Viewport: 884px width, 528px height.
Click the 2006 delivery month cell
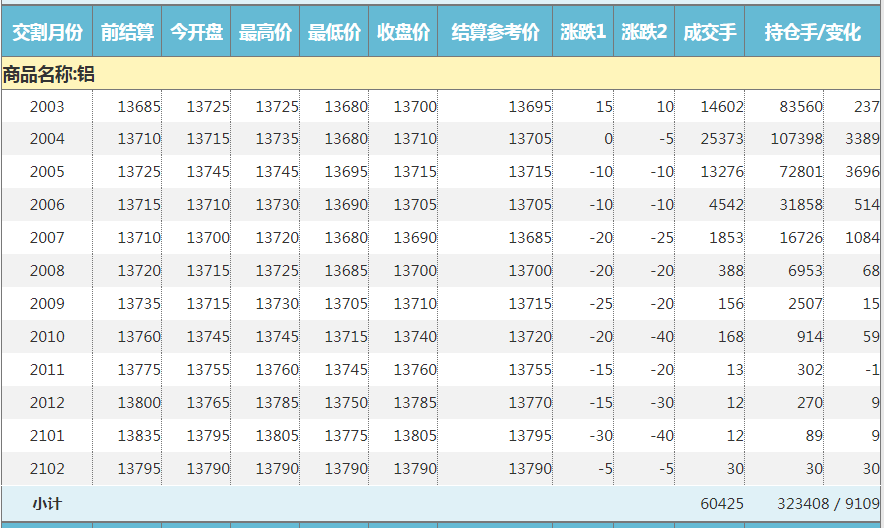point(47,205)
